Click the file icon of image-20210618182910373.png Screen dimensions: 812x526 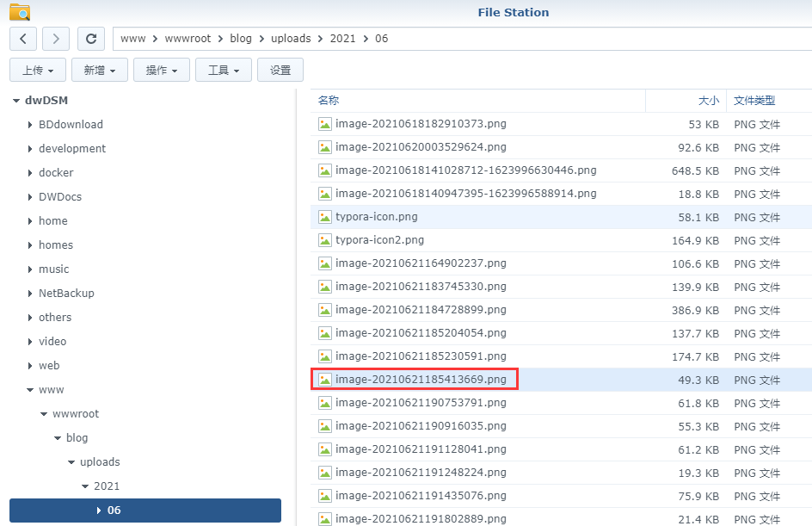pos(324,124)
